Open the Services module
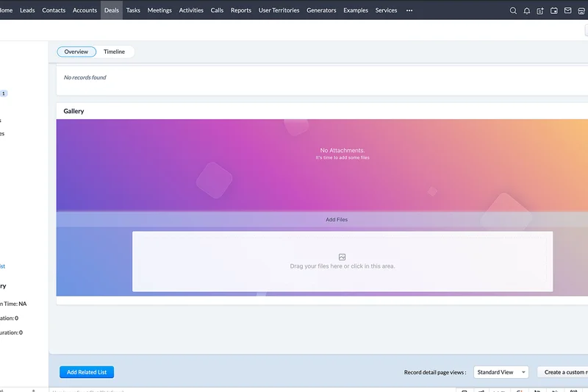The height and width of the screenshot is (392, 588). pyautogui.click(x=386, y=10)
